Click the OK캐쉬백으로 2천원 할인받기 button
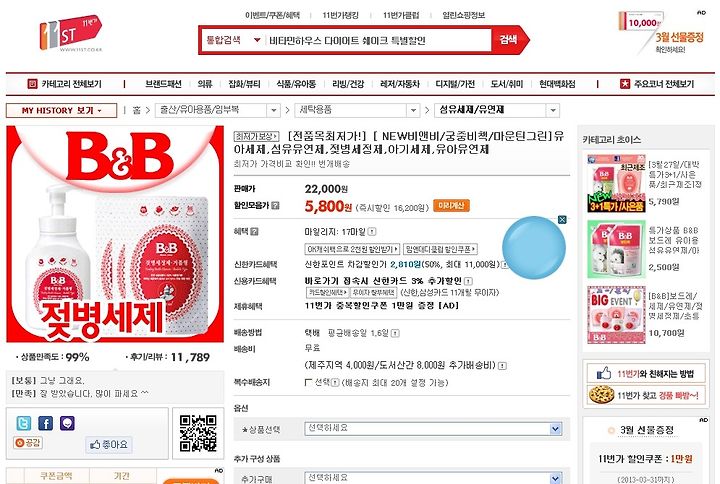The height and width of the screenshot is (484, 720). pyautogui.click(x=352, y=249)
